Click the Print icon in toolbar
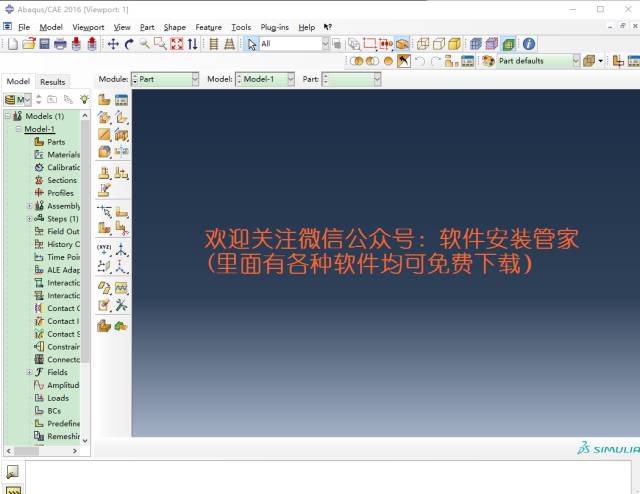 (61, 44)
